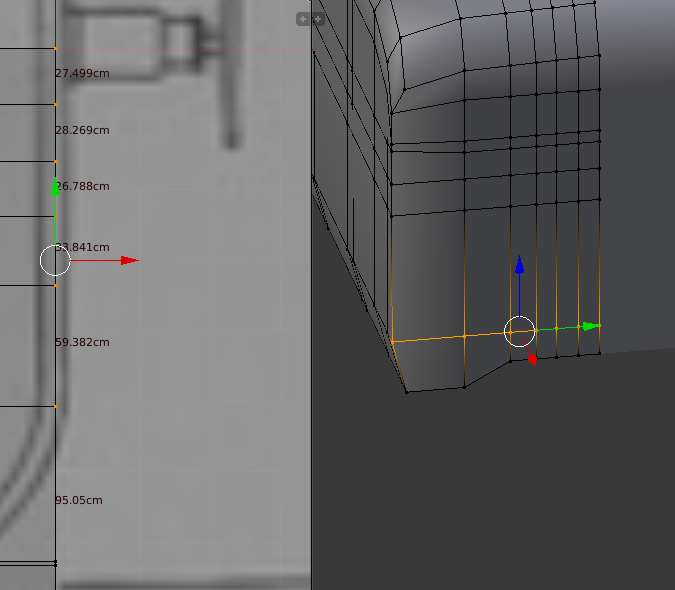Click the 59.382cm edge length label
The height and width of the screenshot is (590, 675).
pos(82,342)
